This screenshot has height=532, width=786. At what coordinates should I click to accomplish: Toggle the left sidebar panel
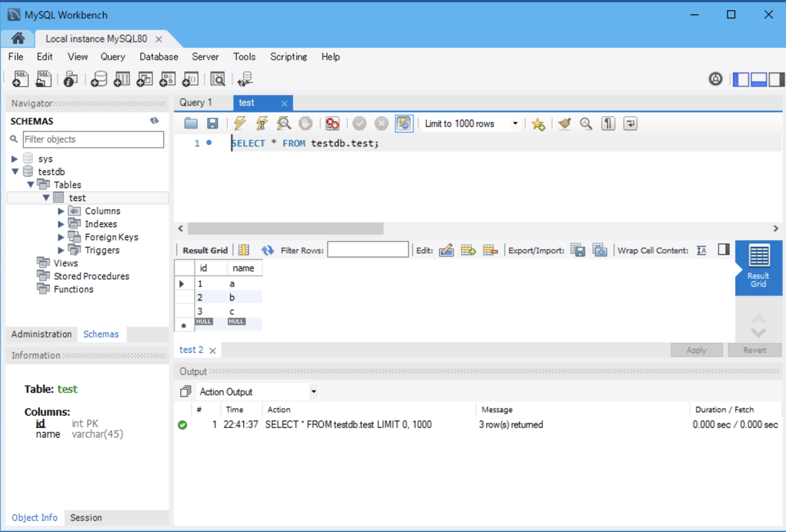click(x=741, y=79)
